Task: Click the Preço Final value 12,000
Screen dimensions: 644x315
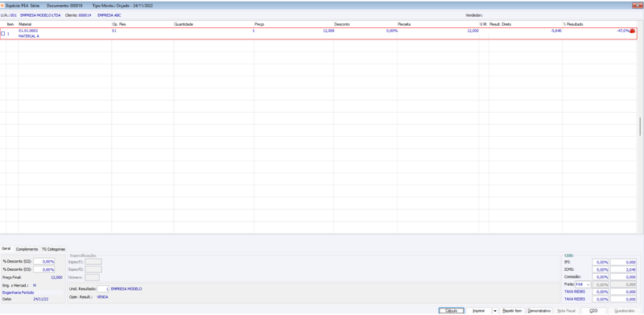Action: (x=56, y=278)
